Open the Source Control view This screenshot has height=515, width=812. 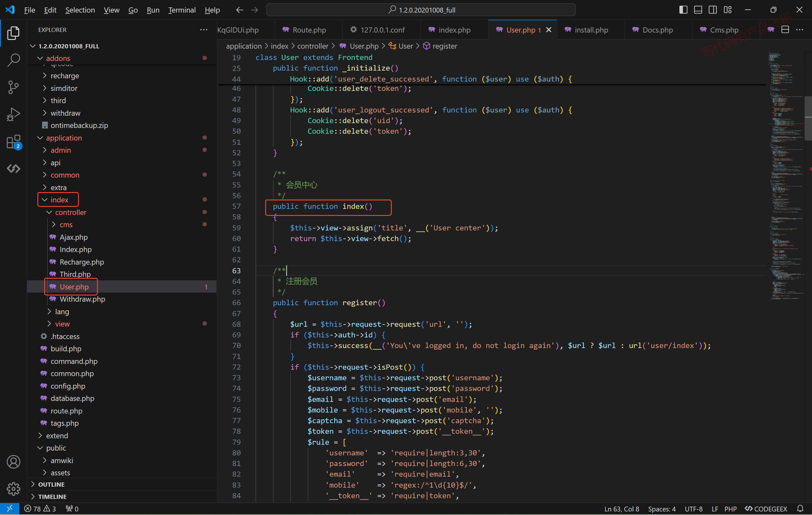click(x=14, y=87)
